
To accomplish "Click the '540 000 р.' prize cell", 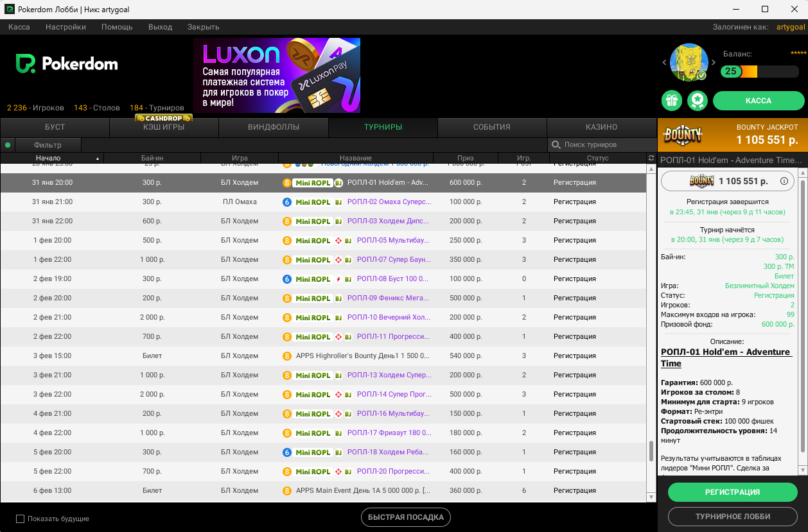I will [x=466, y=356].
